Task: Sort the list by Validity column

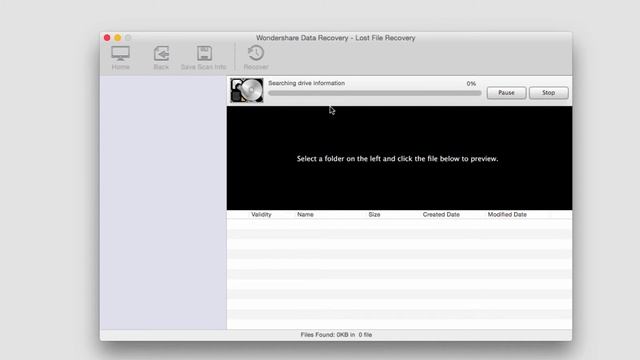Action: click(261, 214)
